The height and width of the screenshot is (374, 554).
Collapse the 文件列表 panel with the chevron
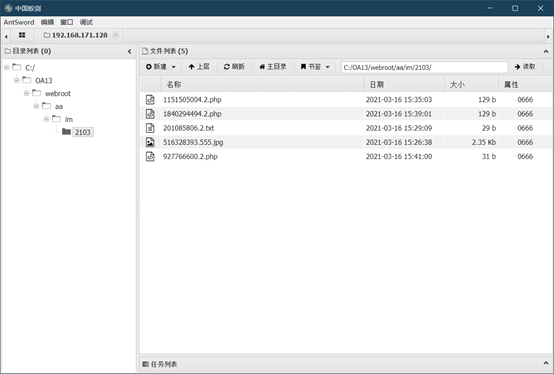click(x=546, y=52)
